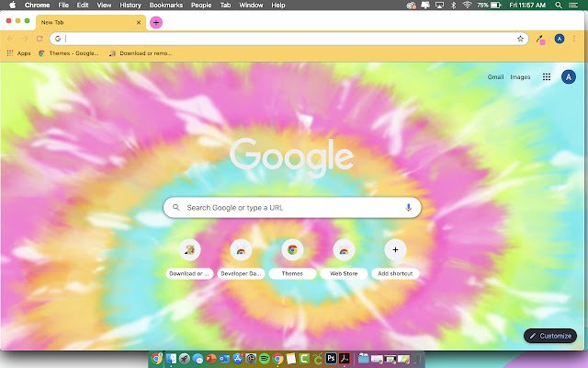Click the clock showing Fri 11:57 AM
The width and height of the screenshot is (588, 368).
point(527,5)
